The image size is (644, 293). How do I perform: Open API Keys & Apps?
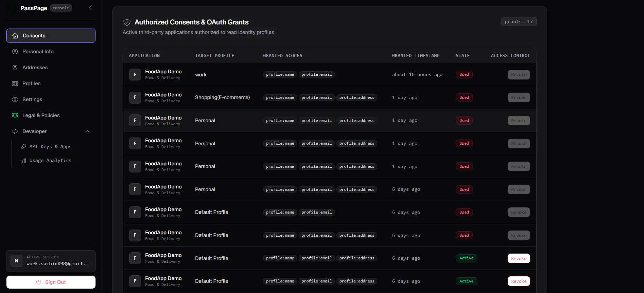coord(50,147)
